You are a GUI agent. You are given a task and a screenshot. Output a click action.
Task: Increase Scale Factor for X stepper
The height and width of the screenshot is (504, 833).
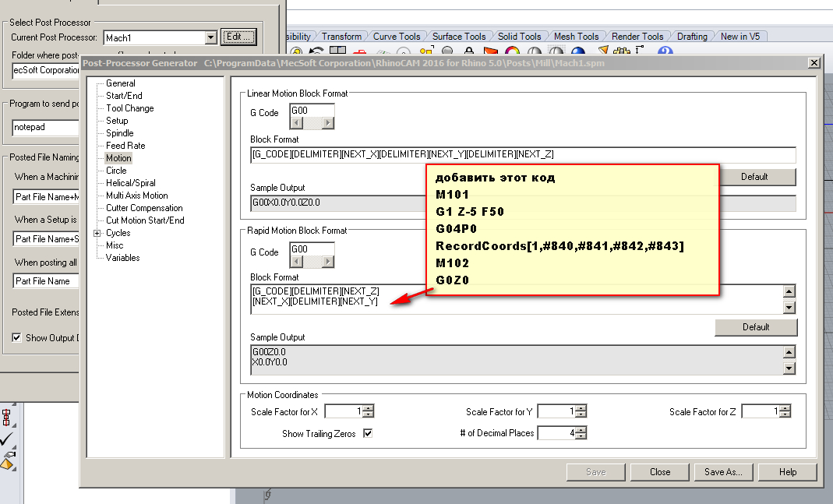368,408
